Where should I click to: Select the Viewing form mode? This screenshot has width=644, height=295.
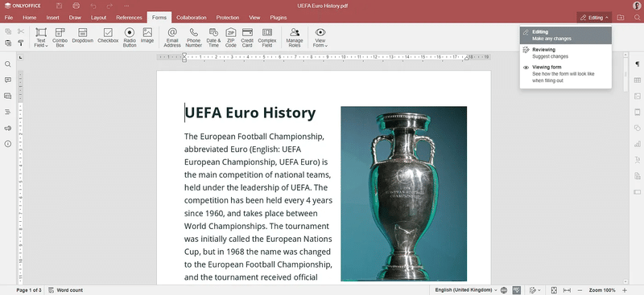(x=566, y=74)
